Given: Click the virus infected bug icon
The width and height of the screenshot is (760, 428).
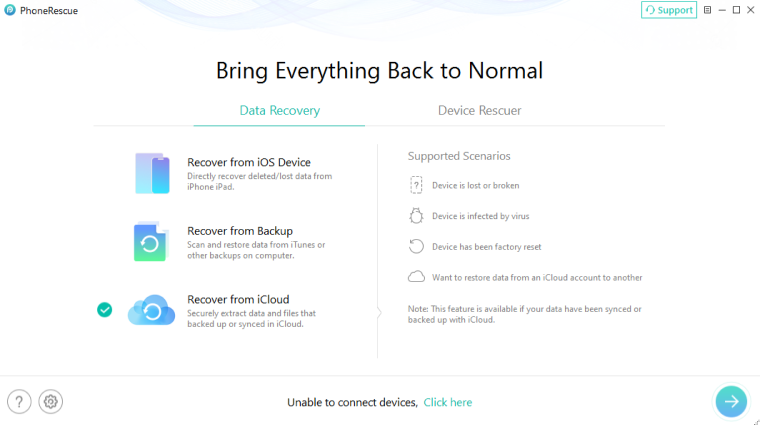Looking at the screenshot, I should click(x=416, y=216).
